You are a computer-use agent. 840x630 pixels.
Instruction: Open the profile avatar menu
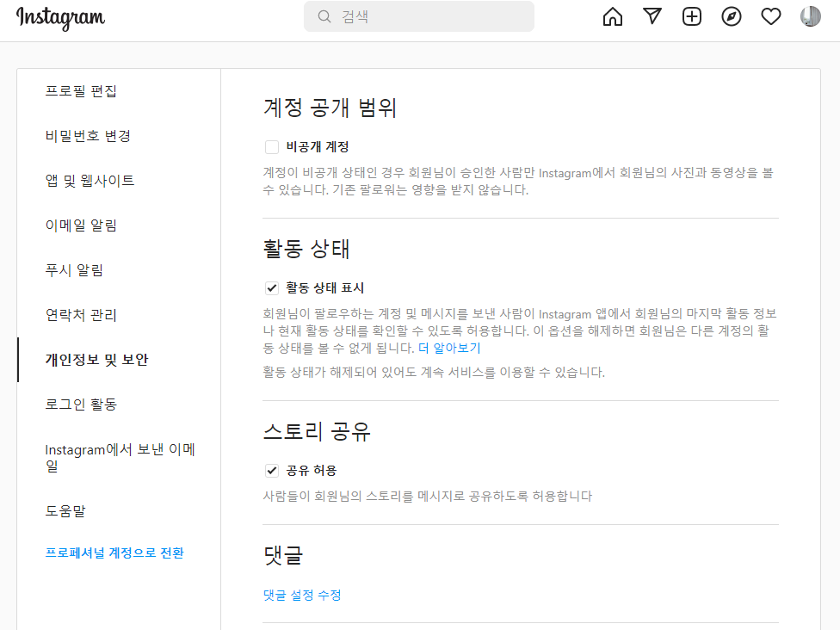(x=811, y=16)
